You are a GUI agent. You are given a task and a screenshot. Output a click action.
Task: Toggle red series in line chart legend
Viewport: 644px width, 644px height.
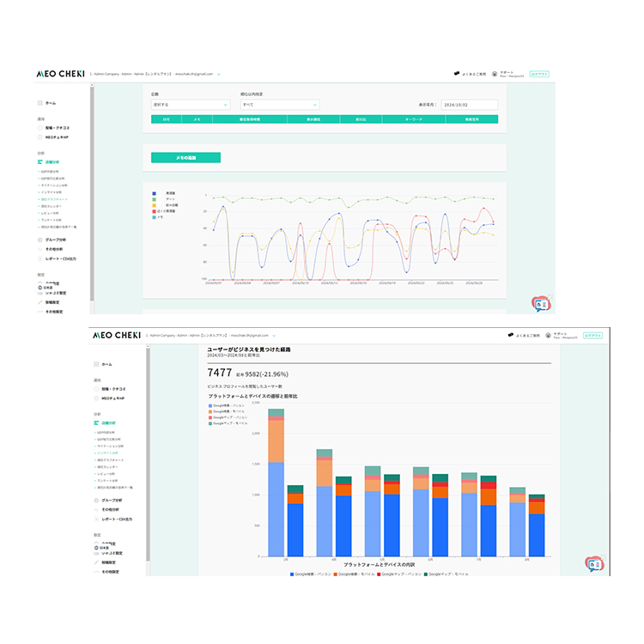click(x=154, y=211)
